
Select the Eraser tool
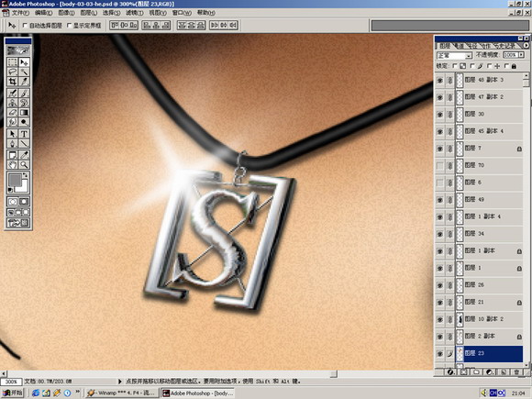[13, 112]
